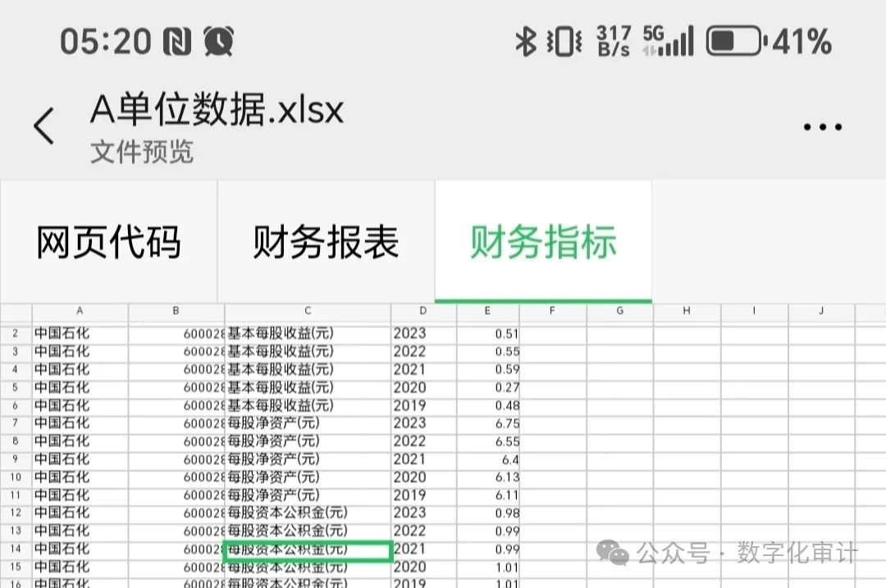This screenshot has width=886, height=588.
Task: Switch to the 财务报表 sheet tab
Action: (326, 242)
